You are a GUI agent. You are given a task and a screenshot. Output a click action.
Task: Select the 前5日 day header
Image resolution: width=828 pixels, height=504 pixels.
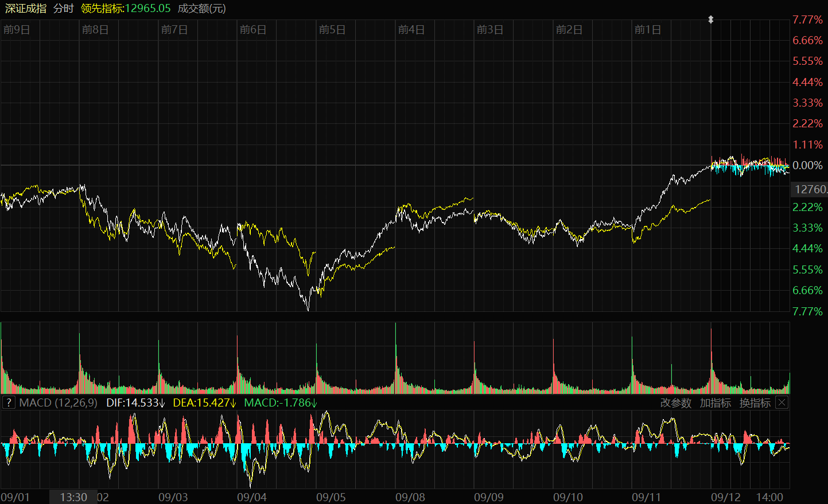coord(332,30)
